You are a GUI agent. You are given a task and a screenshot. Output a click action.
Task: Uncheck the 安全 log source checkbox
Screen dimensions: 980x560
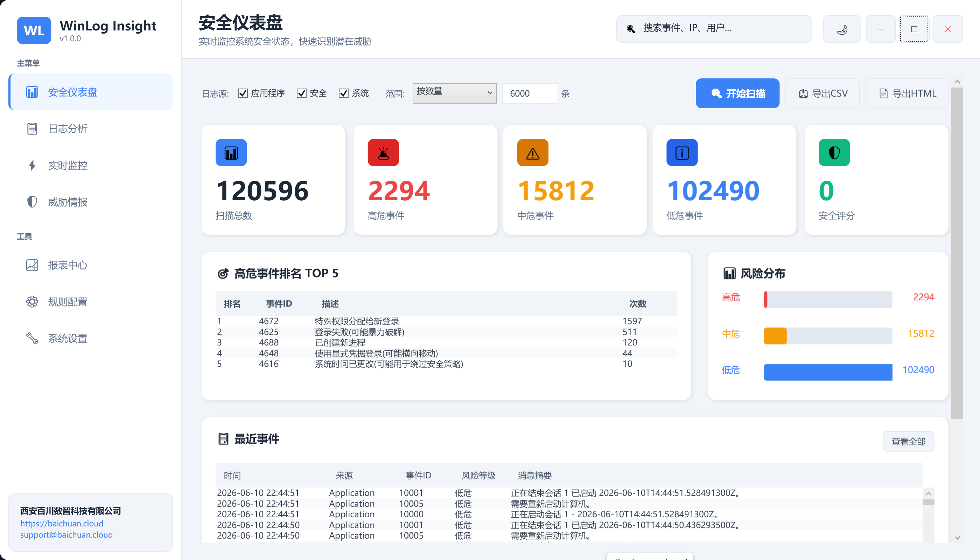coord(302,93)
